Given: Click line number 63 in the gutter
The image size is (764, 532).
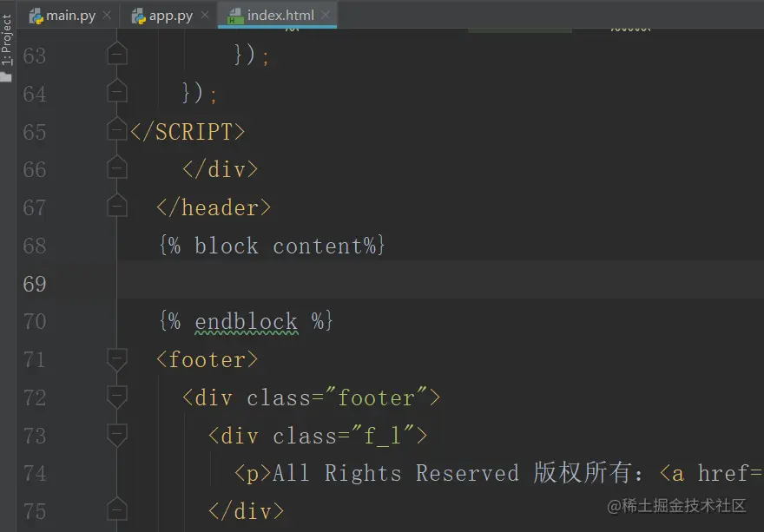Looking at the screenshot, I should click(x=35, y=56).
